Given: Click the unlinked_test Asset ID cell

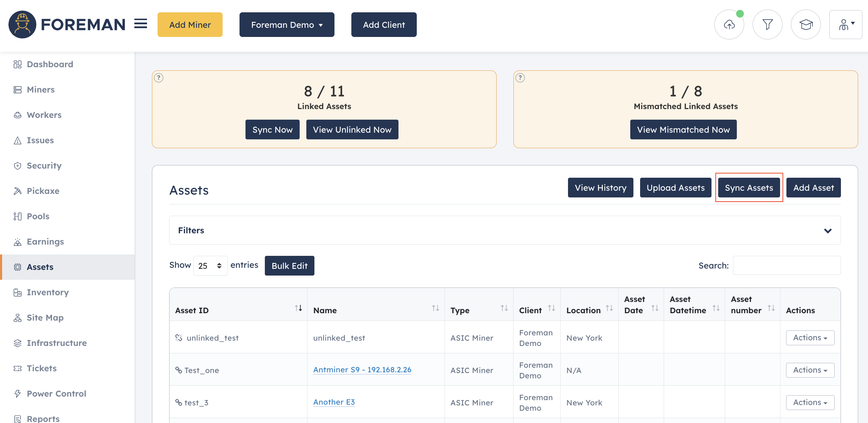Looking at the screenshot, I should pyautogui.click(x=238, y=338).
